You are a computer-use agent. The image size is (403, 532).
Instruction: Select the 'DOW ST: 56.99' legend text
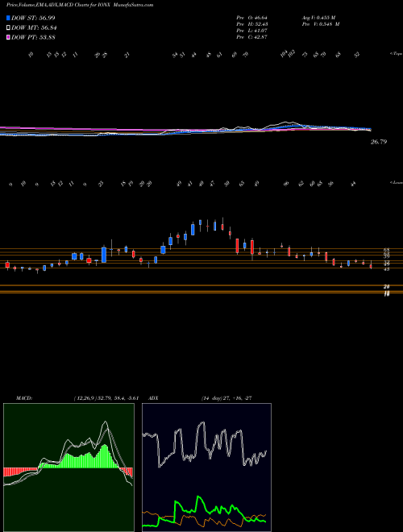pyautogui.click(x=33, y=18)
